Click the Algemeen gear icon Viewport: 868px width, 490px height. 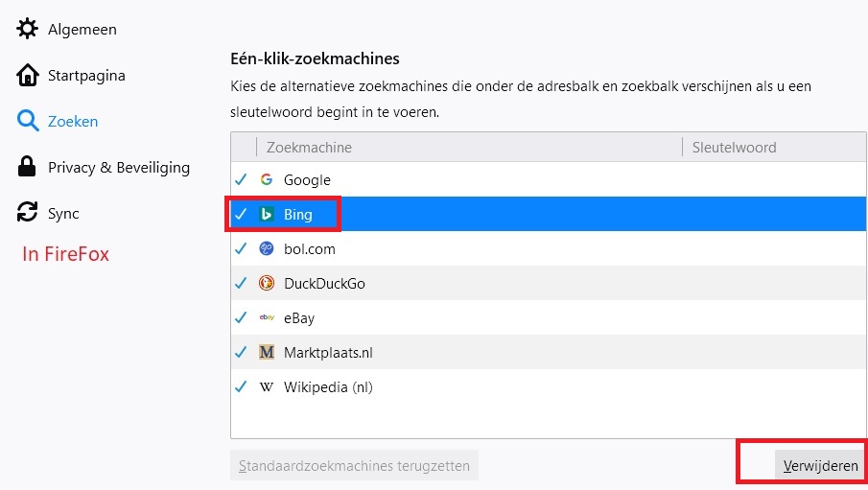(x=27, y=29)
